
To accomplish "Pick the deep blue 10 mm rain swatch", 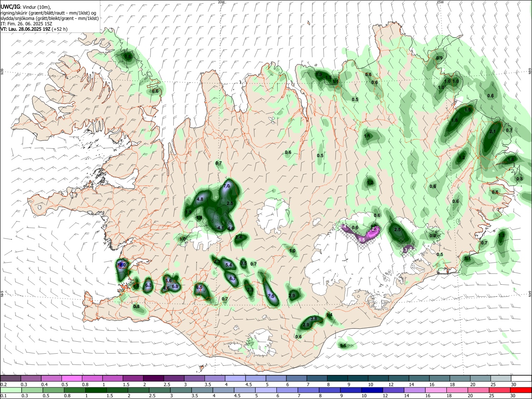I will [x=372, y=390].
